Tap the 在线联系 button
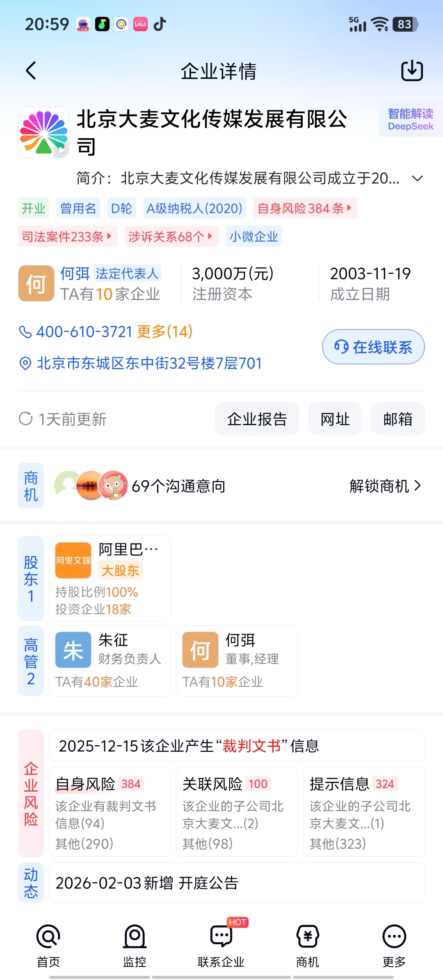This screenshot has width=443, height=980. click(x=373, y=347)
